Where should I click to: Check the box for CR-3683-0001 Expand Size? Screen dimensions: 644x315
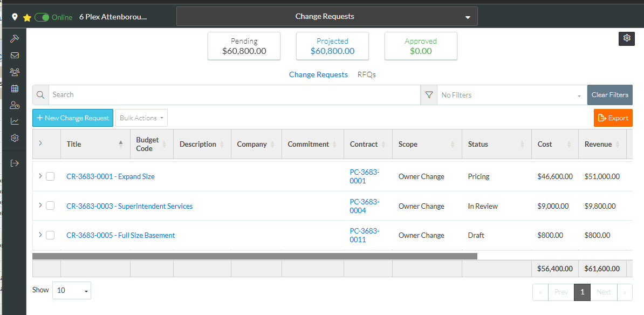pos(50,176)
